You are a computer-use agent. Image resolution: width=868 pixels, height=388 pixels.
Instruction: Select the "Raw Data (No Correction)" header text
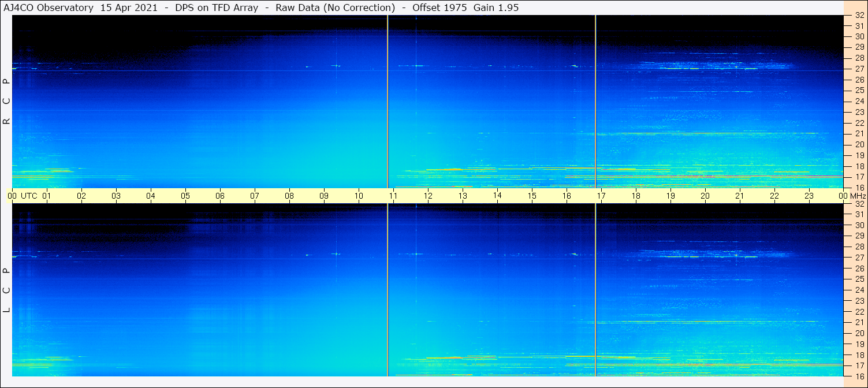click(x=335, y=8)
